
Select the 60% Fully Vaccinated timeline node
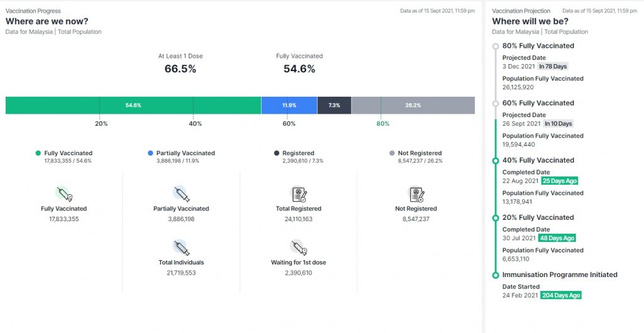coord(496,103)
